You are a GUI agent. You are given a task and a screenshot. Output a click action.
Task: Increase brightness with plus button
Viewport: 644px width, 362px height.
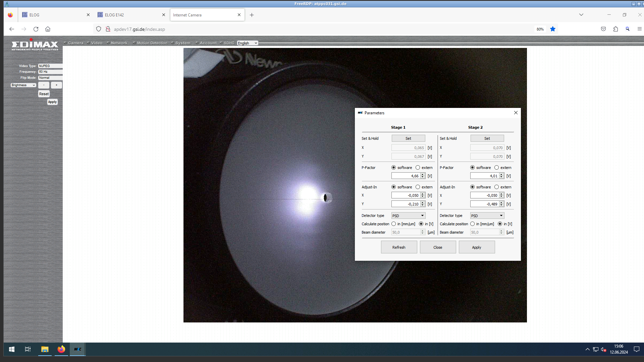(x=56, y=85)
